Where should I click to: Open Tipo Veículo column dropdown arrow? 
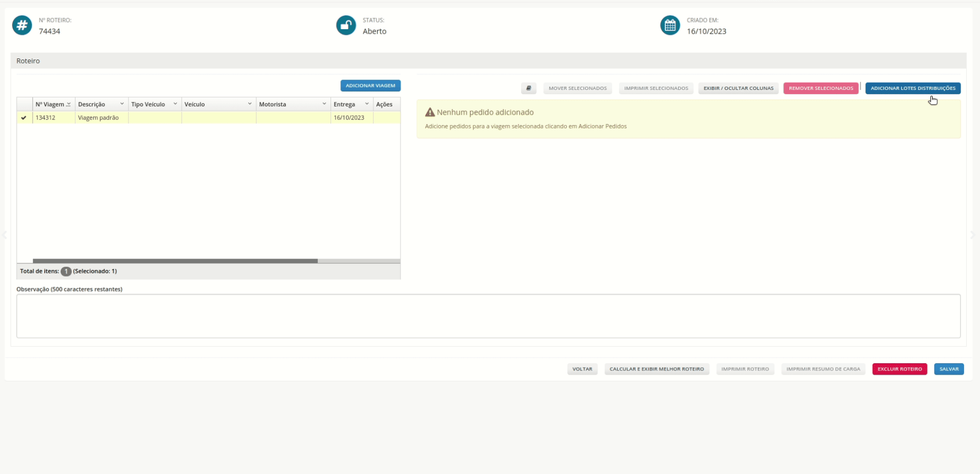175,104
